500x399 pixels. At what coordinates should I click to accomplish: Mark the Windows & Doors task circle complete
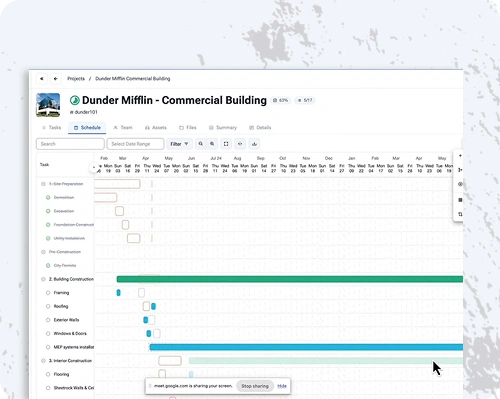[x=48, y=333]
